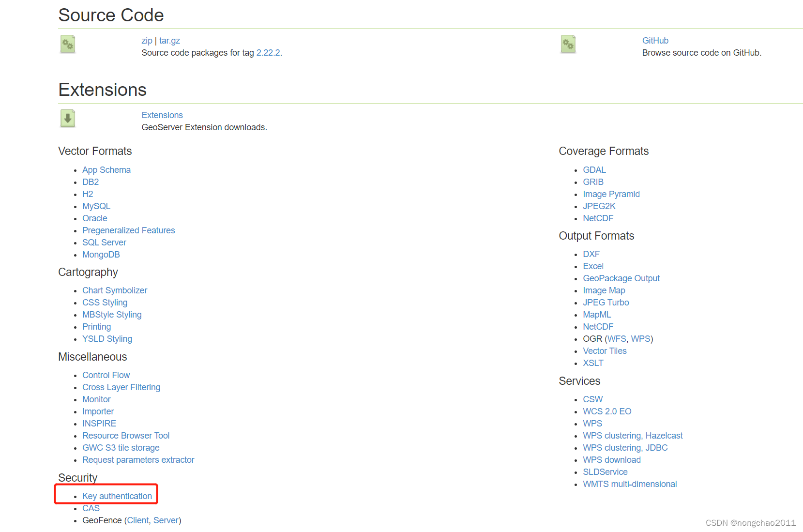Click the source code package gear icon
The image size is (803, 532).
point(67,44)
